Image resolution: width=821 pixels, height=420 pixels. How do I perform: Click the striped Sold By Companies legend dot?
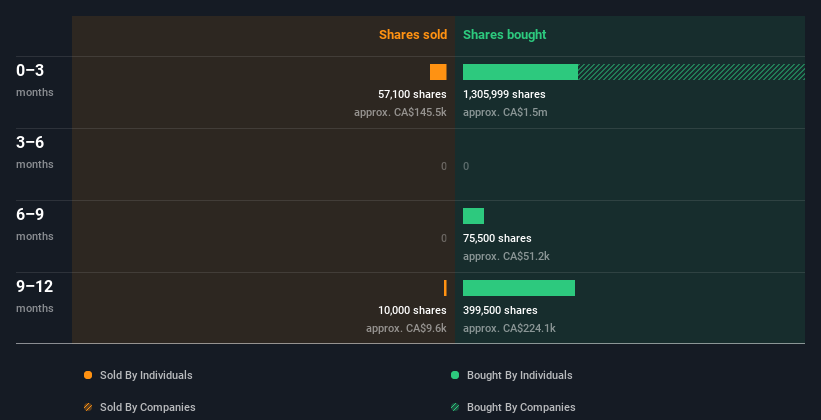tap(88, 407)
